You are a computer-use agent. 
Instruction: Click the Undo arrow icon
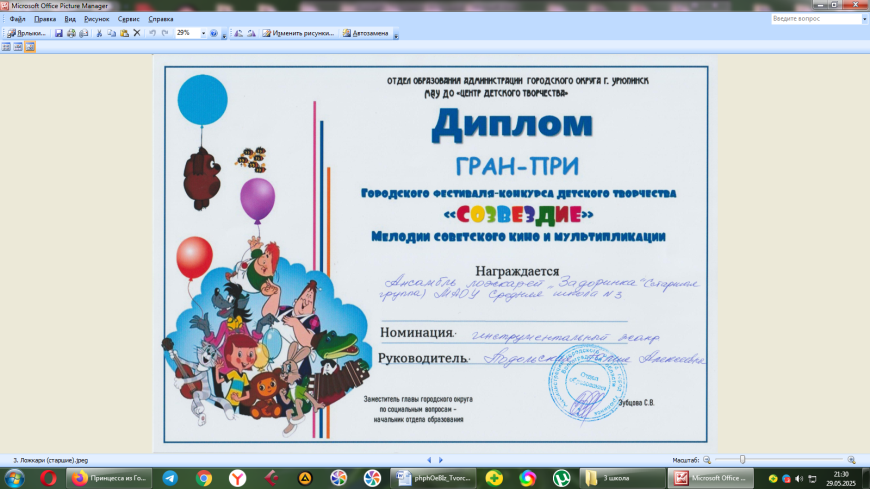pyautogui.click(x=152, y=33)
